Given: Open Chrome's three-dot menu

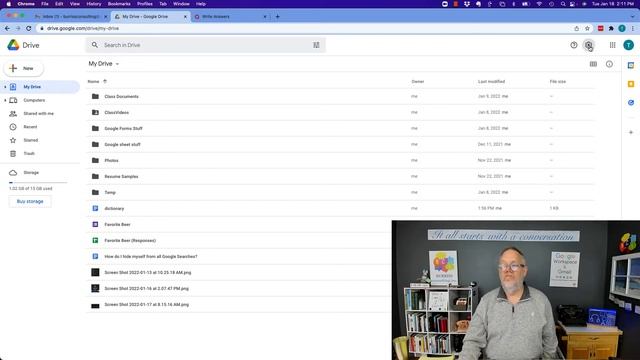Looking at the screenshot, I should click(x=633, y=28).
